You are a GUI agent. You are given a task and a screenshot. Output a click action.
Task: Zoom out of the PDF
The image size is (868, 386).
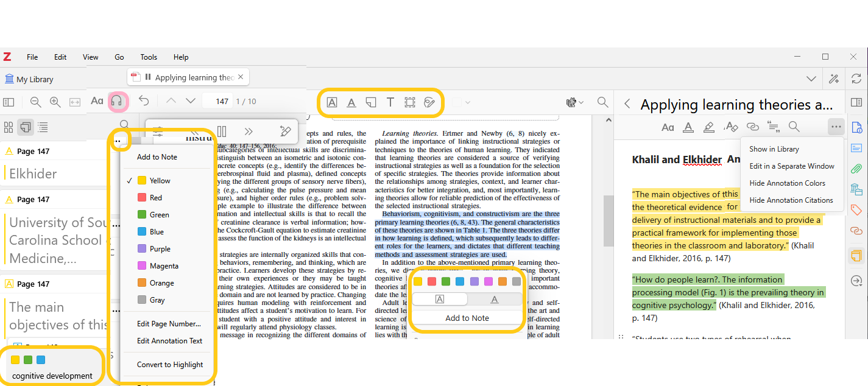pos(36,102)
